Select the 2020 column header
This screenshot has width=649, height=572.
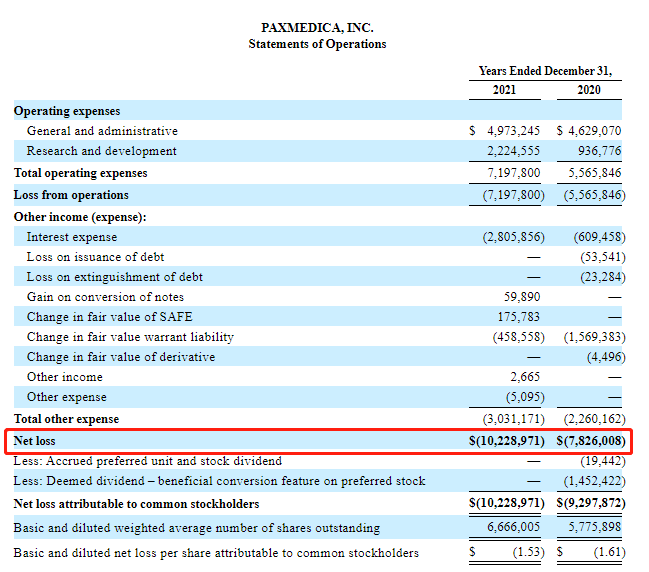click(589, 90)
